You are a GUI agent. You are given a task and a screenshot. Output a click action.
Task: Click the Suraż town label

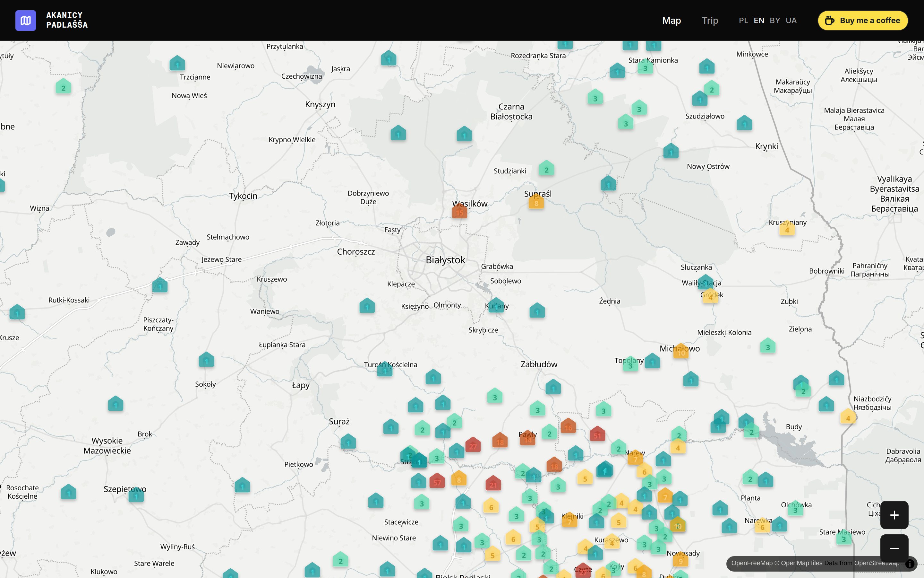click(x=339, y=421)
